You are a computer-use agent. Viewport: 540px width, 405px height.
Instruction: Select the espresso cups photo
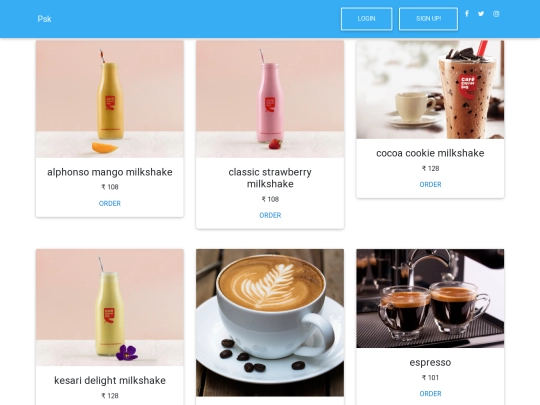(x=430, y=299)
